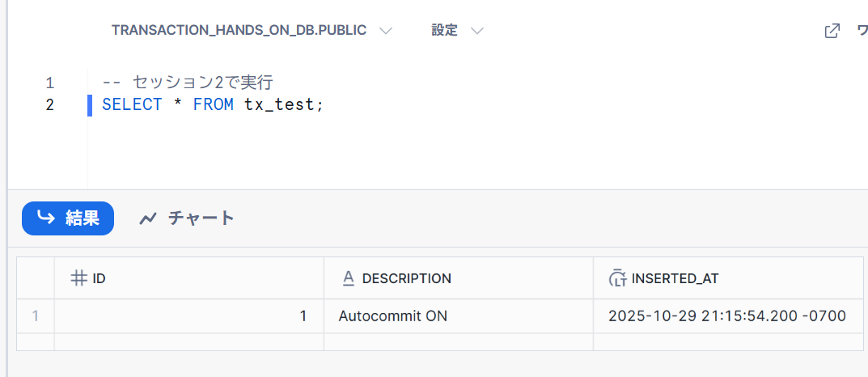868x377 pixels.
Task: Sort by the ID column header
Action: (100, 278)
